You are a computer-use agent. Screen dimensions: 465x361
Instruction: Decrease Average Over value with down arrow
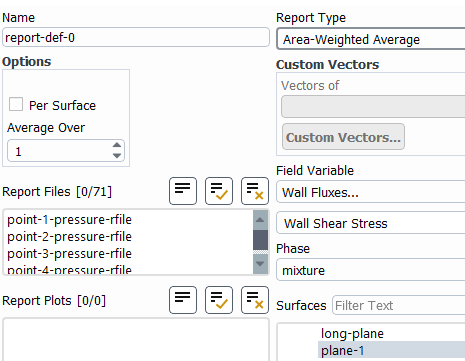(x=117, y=156)
